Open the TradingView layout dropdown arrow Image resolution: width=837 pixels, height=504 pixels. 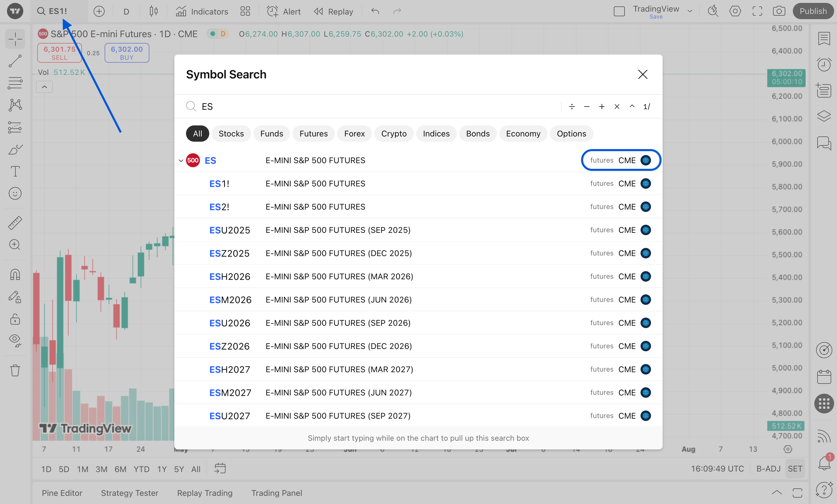coord(690,11)
